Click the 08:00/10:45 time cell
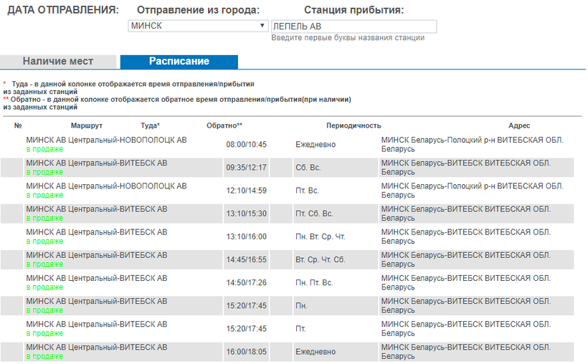Screen dimensions: 588x364 tap(246, 144)
